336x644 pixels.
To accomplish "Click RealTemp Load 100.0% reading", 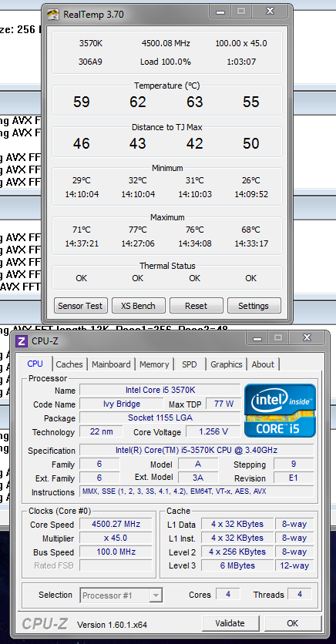I will [x=166, y=62].
